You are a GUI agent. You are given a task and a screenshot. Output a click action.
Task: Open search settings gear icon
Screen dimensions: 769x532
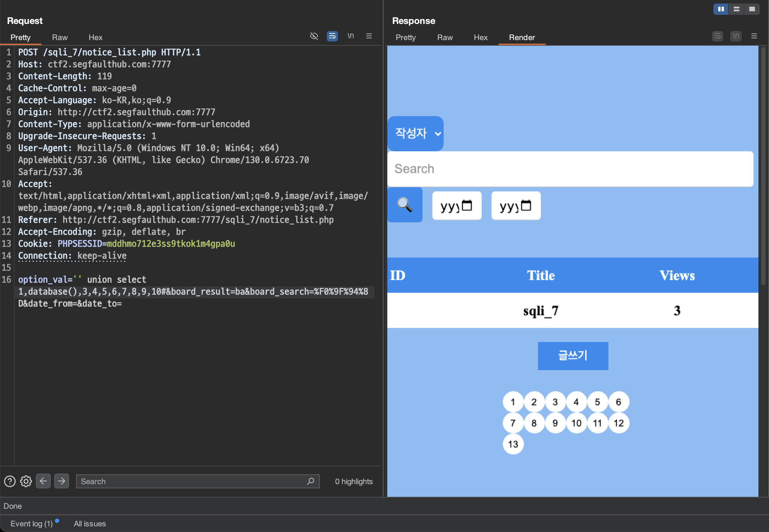coord(26,481)
